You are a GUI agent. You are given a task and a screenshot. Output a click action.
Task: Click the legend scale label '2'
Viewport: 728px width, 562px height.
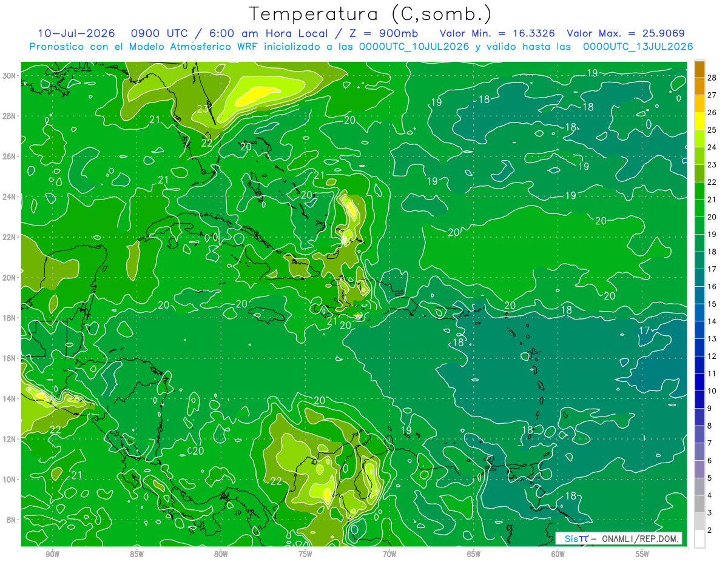710,530
